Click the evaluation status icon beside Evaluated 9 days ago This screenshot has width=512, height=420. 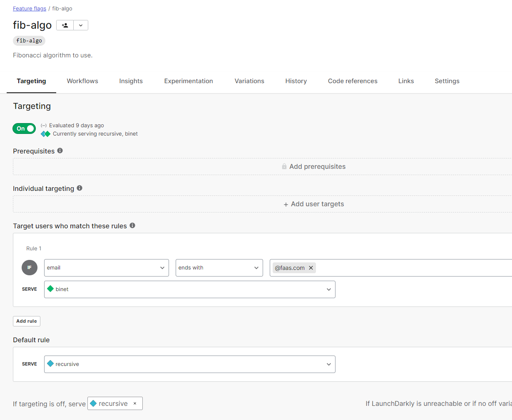(44, 126)
